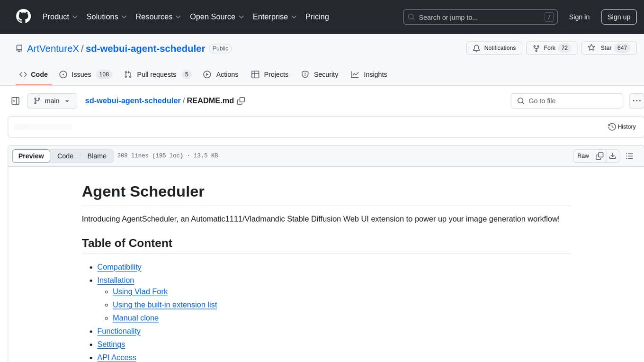This screenshot has height=362, width=644.
Task: Jump to the Compatibility section
Action: 119,267
